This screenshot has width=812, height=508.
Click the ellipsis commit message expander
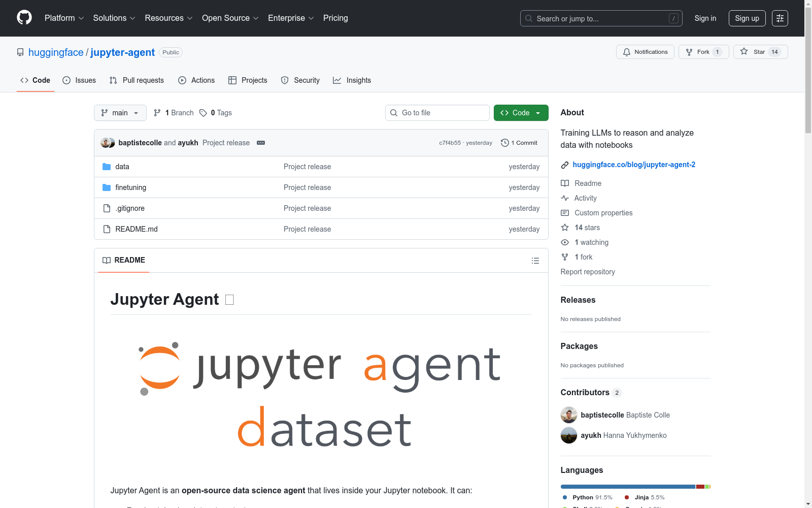[x=261, y=143]
